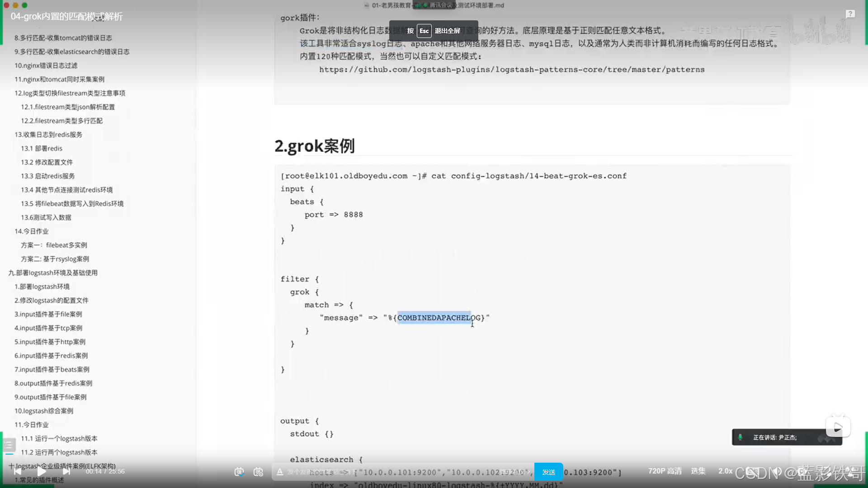Select outline item 13.3 启动redis服务
This screenshot has width=868, height=488.
point(48,176)
